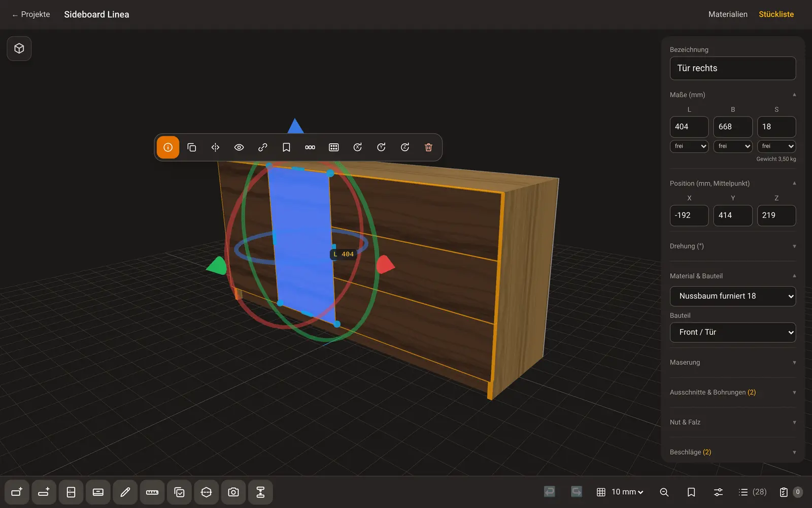Open the clipboard checklist with badge 0
Screen dimensions: 812x508
click(x=790, y=492)
